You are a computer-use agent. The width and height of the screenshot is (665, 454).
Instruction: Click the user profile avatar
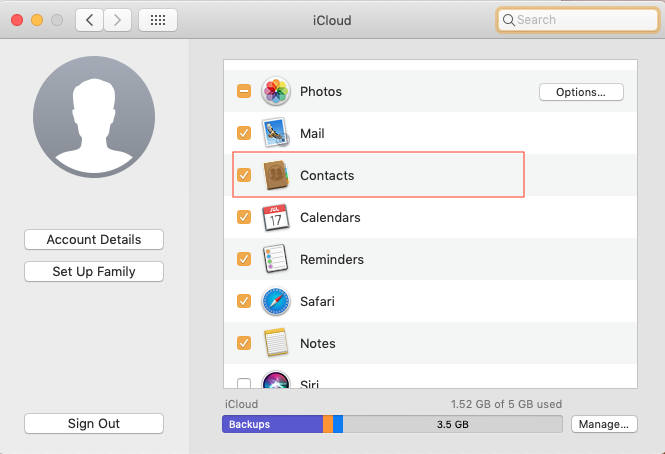[94, 117]
